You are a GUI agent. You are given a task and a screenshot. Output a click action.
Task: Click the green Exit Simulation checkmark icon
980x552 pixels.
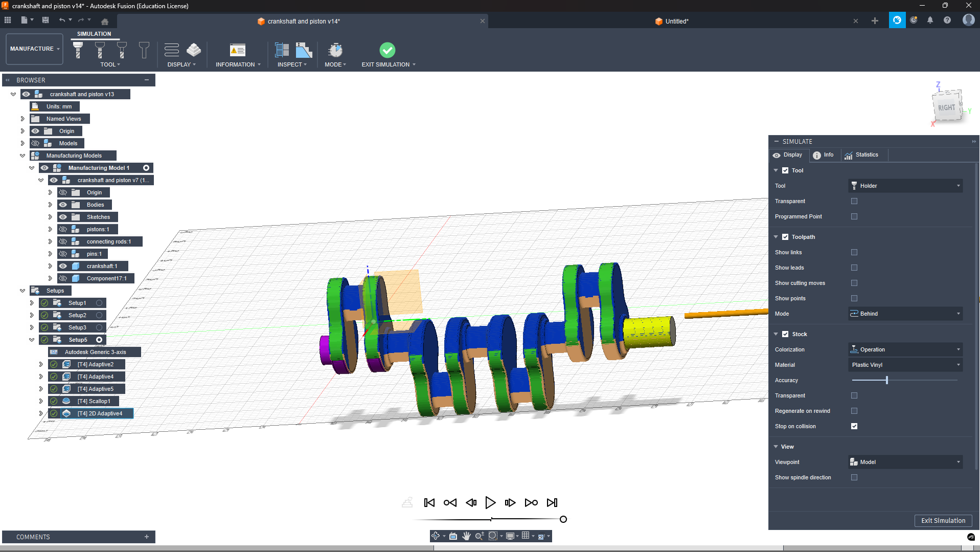[x=388, y=50]
